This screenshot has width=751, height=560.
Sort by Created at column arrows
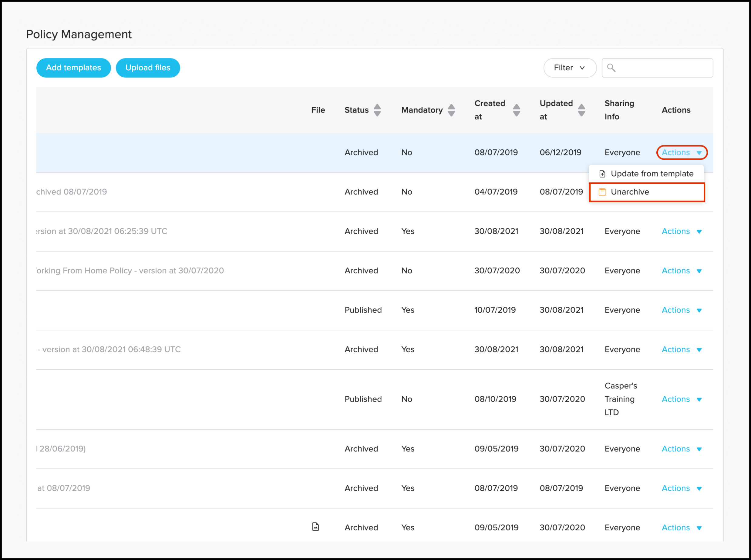pyautogui.click(x=516, y=110)
